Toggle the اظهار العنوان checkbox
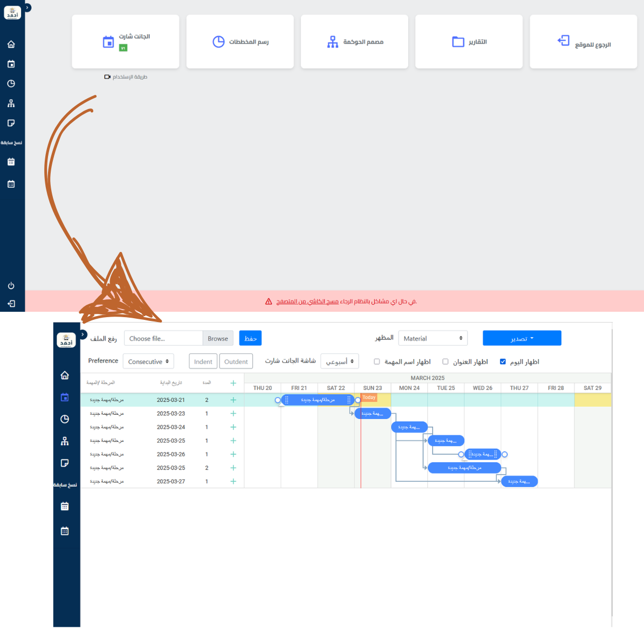The width and height of the screenshot is (644, 644). 446,362
